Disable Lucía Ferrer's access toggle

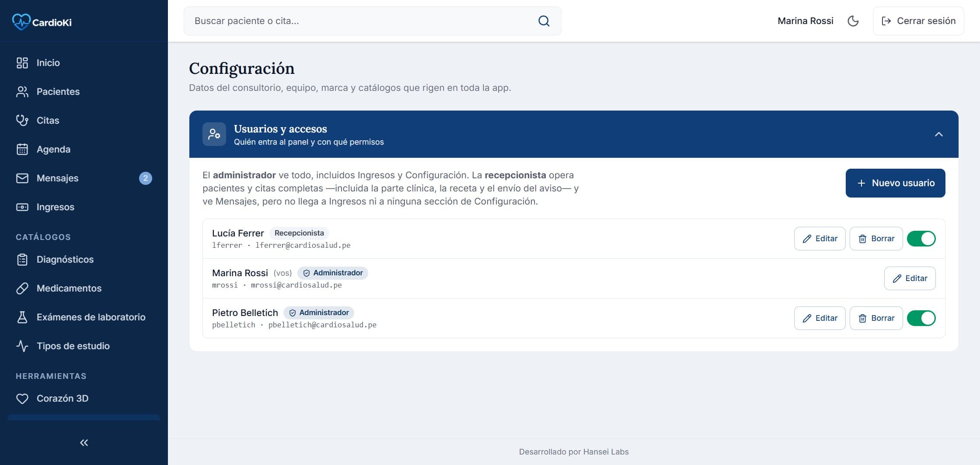click(921, 239)
